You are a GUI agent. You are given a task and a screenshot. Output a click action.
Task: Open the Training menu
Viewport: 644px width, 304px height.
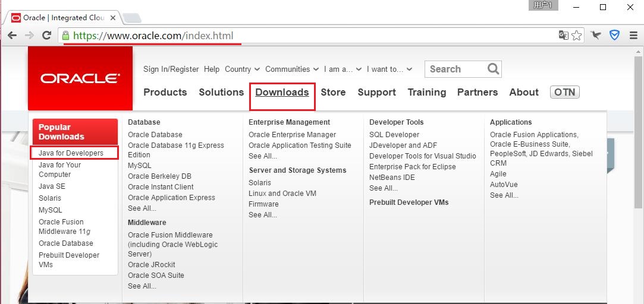coord(427,93)
